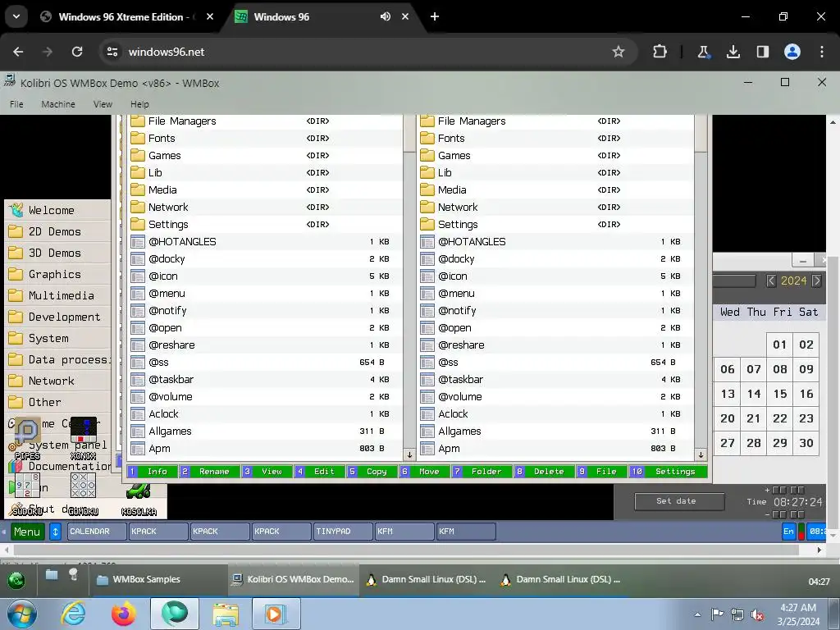Screen dimensions: 840x630
Task: Go to next year in calendar
Action: [x=816, y=281]
